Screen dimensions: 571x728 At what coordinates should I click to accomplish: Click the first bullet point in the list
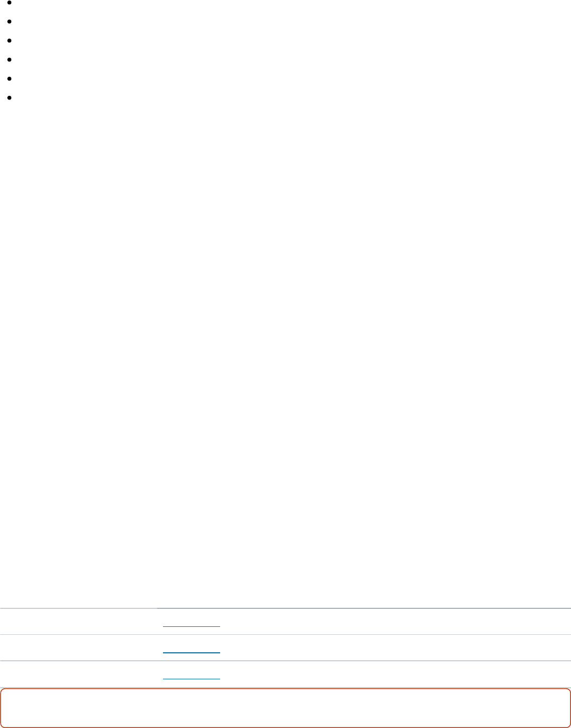point(10,3)
